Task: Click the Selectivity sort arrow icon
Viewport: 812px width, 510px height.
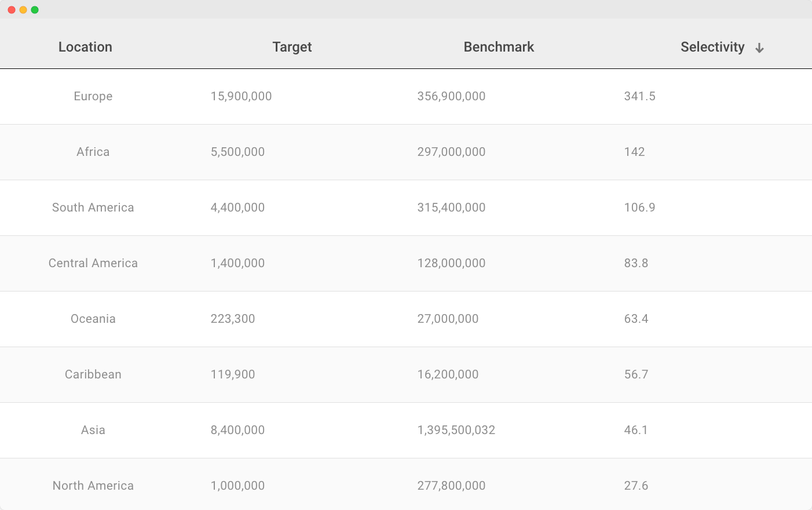Action: 759,48
